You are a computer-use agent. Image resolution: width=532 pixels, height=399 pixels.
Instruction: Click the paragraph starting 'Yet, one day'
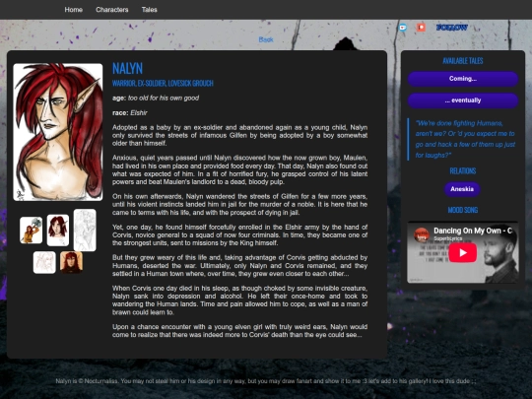tap(239, 235)
